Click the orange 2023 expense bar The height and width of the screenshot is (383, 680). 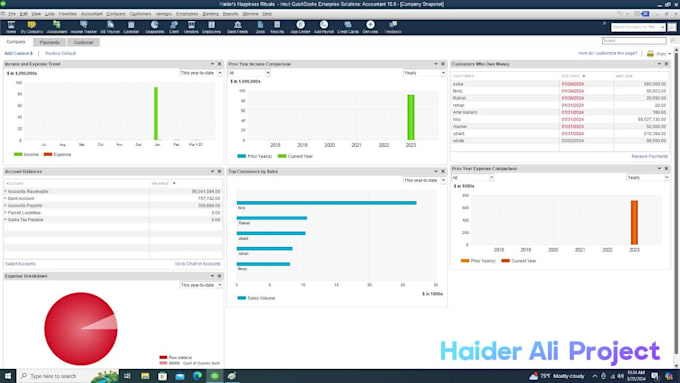tap(634, 223)
